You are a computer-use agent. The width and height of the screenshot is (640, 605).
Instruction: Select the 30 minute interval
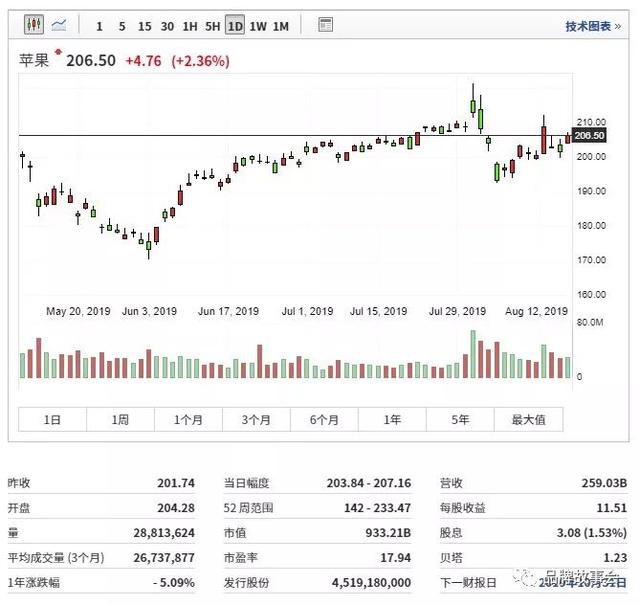(x=167, y=27)
